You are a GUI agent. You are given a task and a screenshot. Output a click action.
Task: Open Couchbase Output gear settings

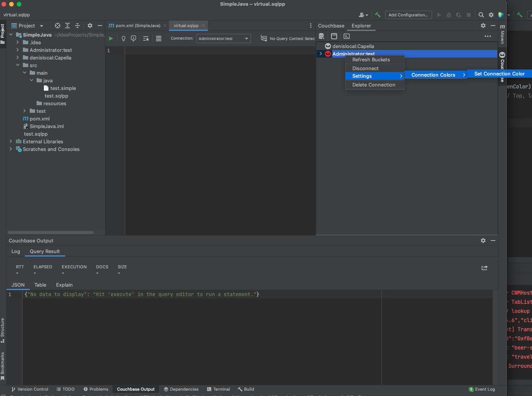click(x=483, y=240)
